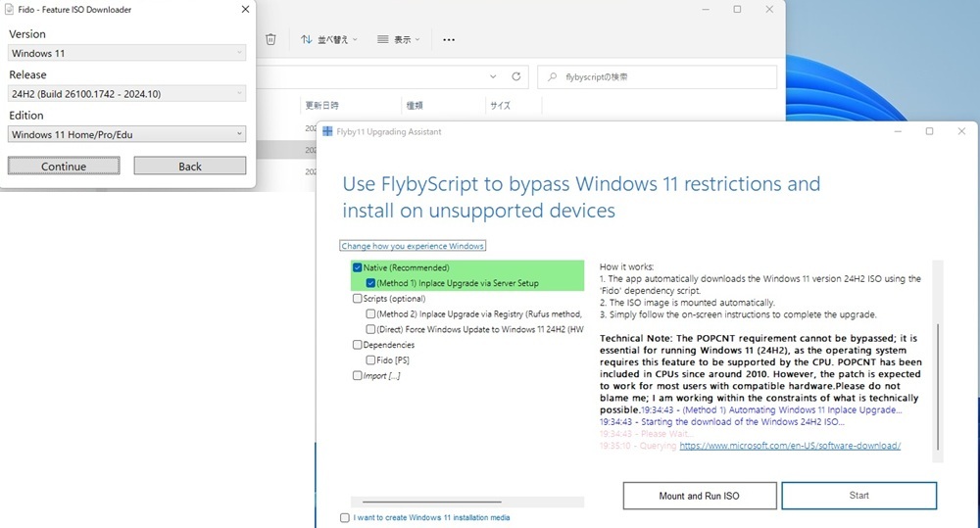Minimize the File Explorer window
980x528 pixels.
[x=704, y=10]
